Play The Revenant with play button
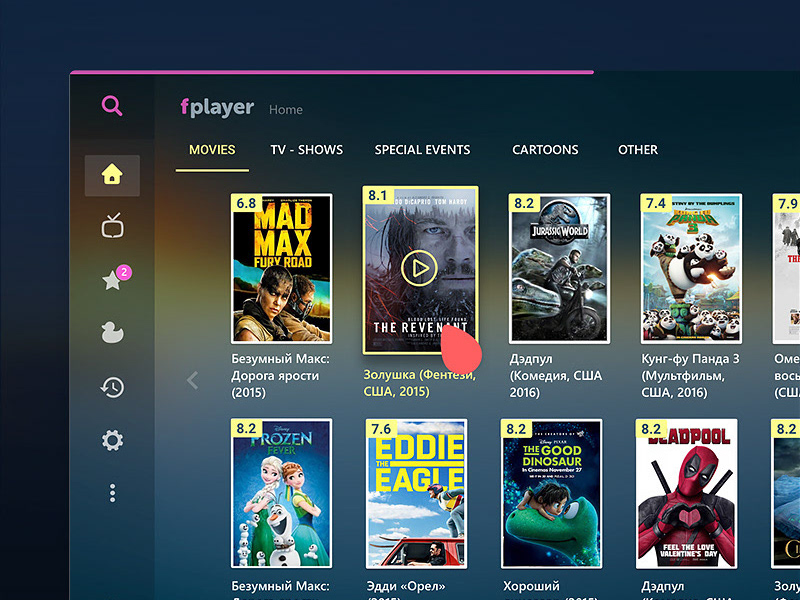 click(x=419, y=267)
